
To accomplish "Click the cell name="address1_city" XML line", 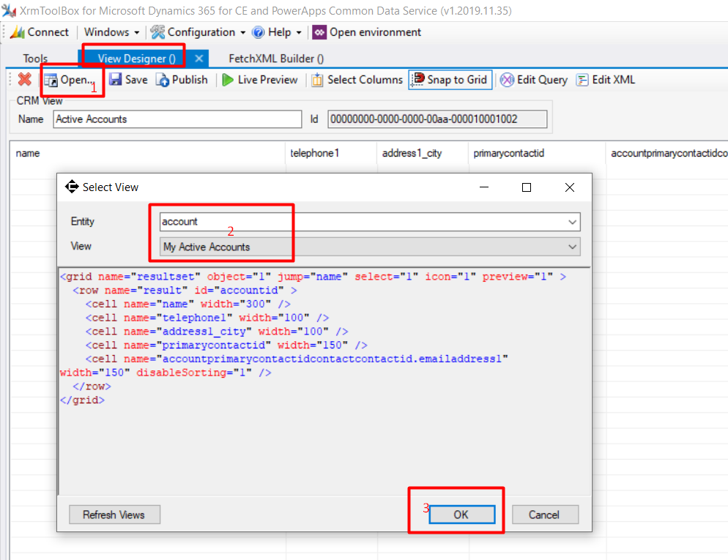I will coord(216,332).
